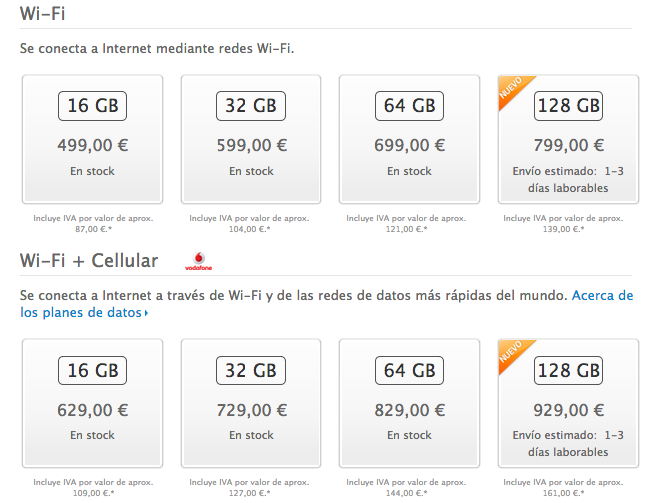The height and width of the screenshot is (503, 660).
Task: Click IVA note 87,00 € under Wi-Fi 16 GB
Action: [93, 224]
